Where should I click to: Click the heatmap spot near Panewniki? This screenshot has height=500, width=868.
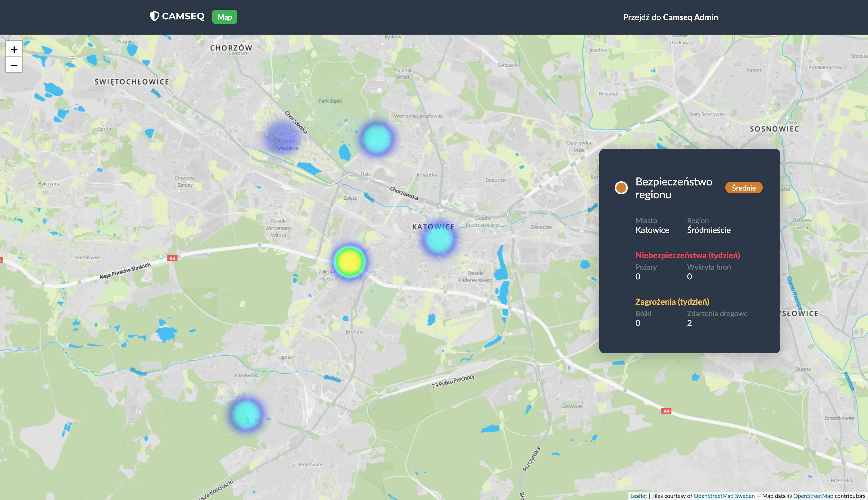click(246, 414)
